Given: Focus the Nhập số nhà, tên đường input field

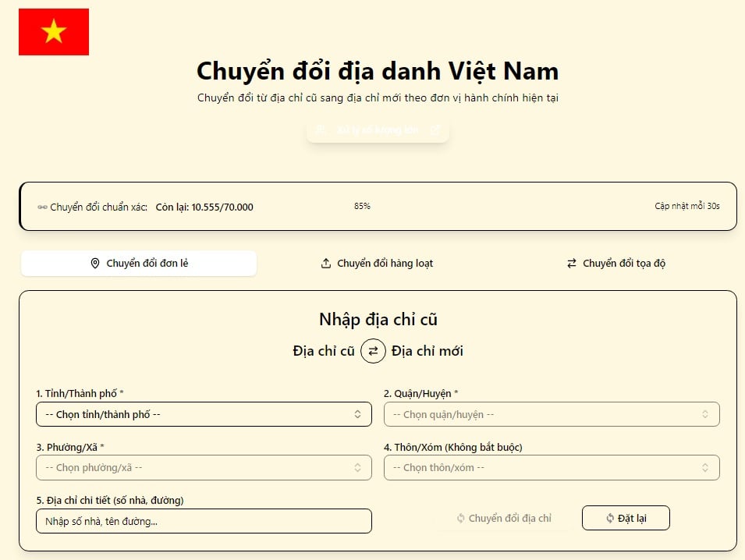Looking at the screenshot, I should 204,521.
